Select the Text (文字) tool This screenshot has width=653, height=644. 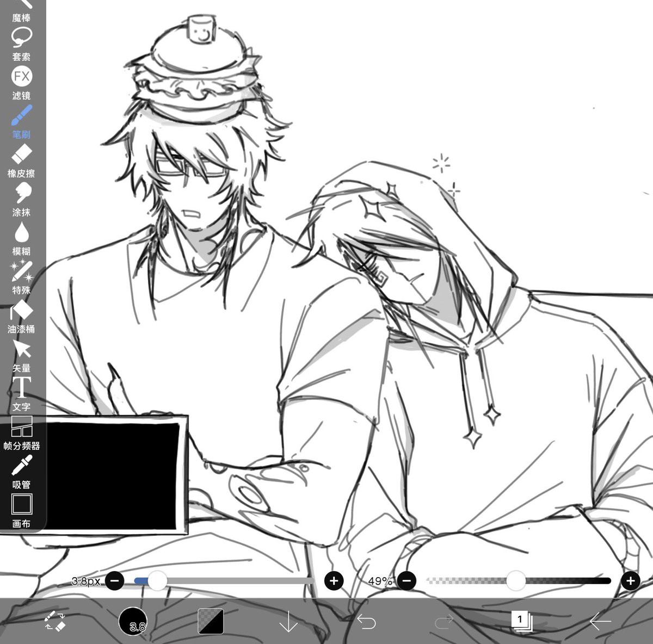[22, 394]
